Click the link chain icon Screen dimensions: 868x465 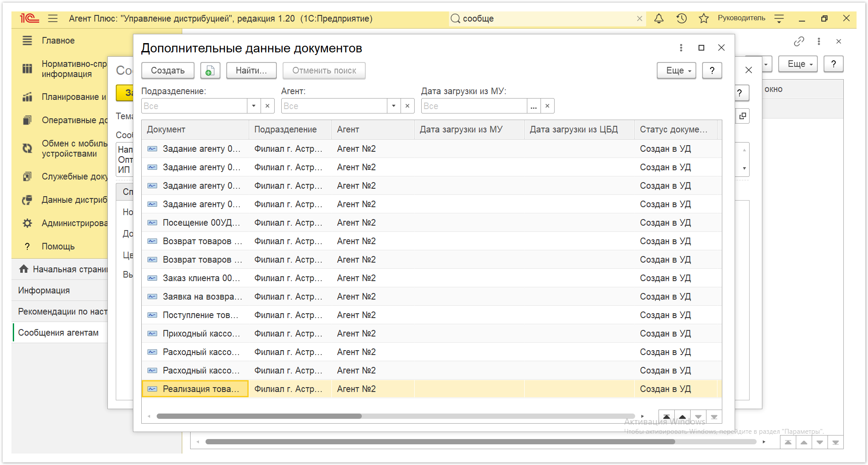pos(799,41)
